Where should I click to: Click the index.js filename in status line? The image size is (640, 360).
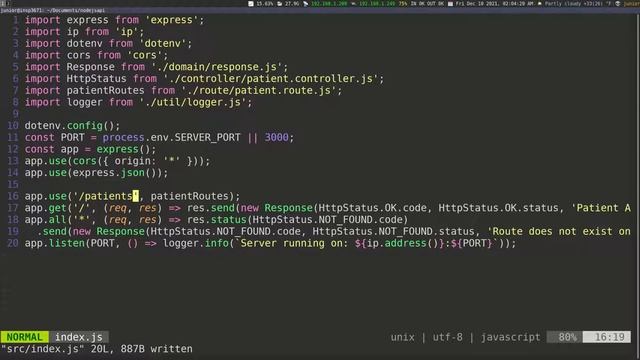coord(79,337)
